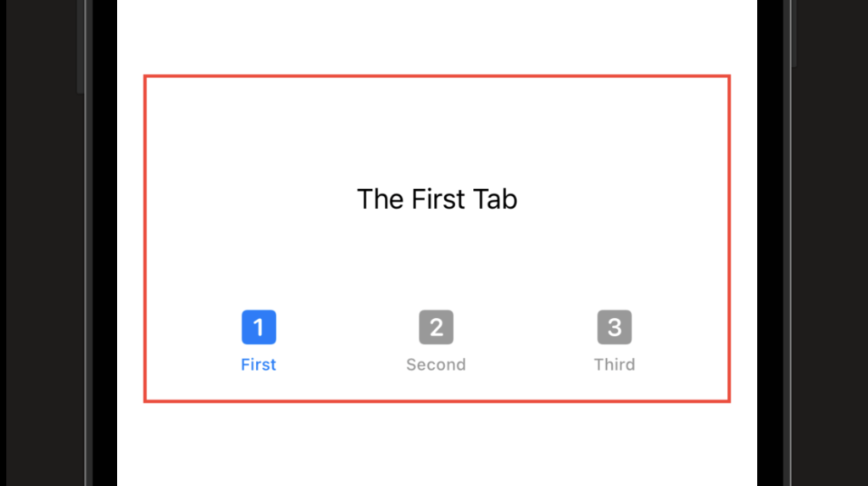Image resolution: width=868 pixels, height=486 pixels.
Task: Click the white area below the red frame
Action: click(437, 444)
